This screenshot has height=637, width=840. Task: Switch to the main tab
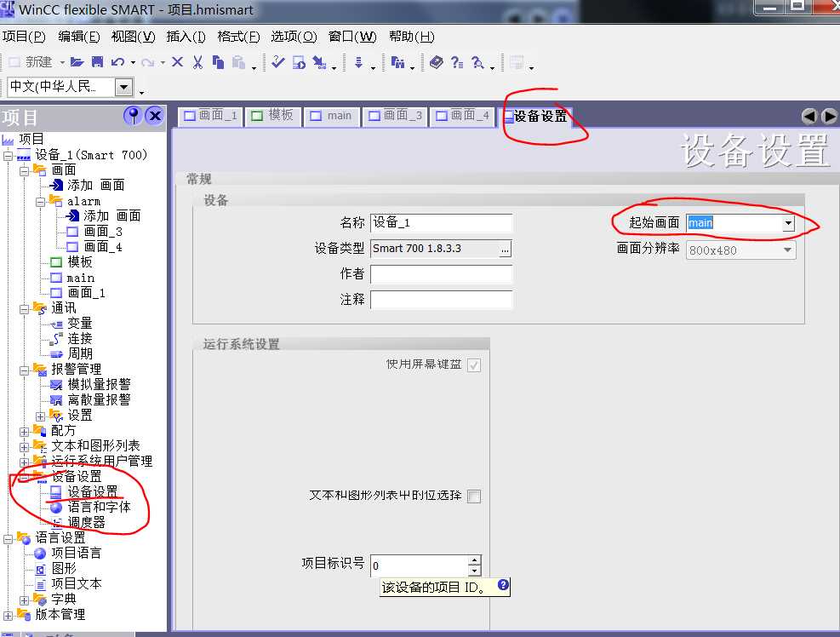pyautogui.click(x=331, y=116)
